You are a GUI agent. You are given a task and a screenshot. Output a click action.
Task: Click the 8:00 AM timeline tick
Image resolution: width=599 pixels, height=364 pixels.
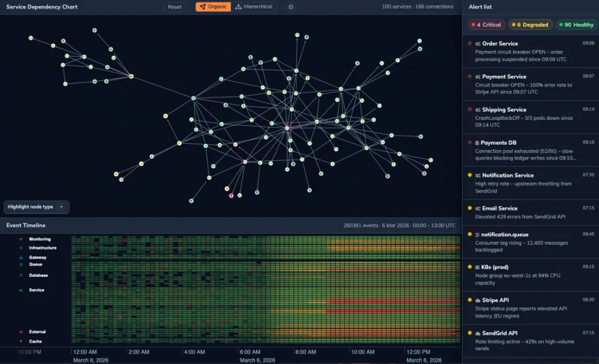tap(305, 352)
